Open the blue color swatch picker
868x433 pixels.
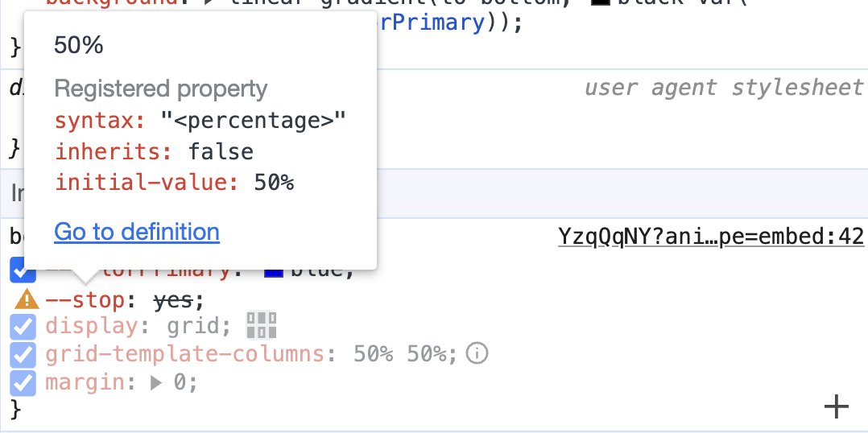(274, 271)
